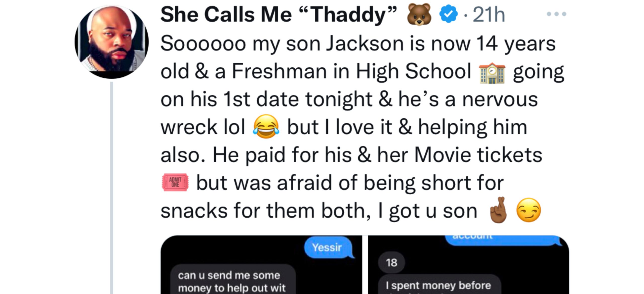Click the laughing crying emoji
The image size is (644, 294).
pos(266,126)
